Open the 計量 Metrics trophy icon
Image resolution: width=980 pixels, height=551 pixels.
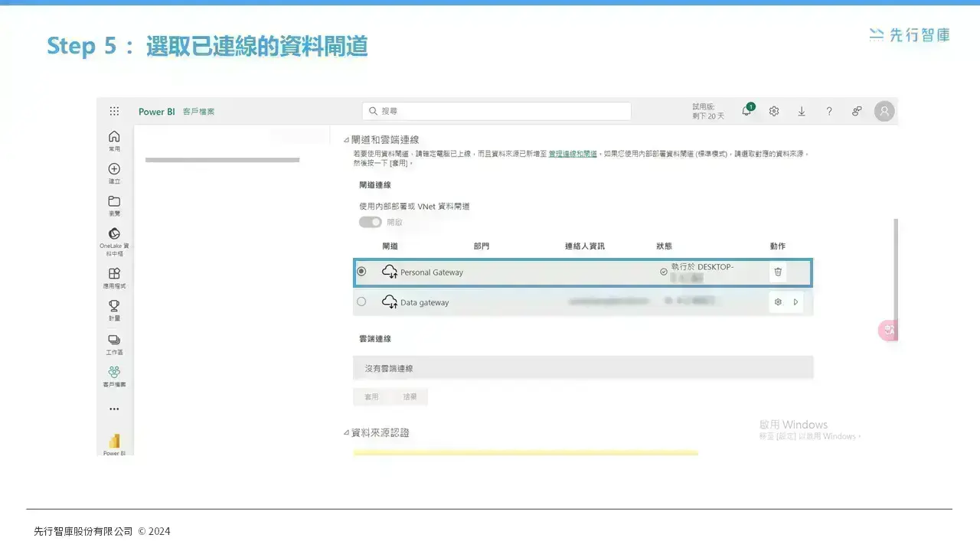click(114, 310)
